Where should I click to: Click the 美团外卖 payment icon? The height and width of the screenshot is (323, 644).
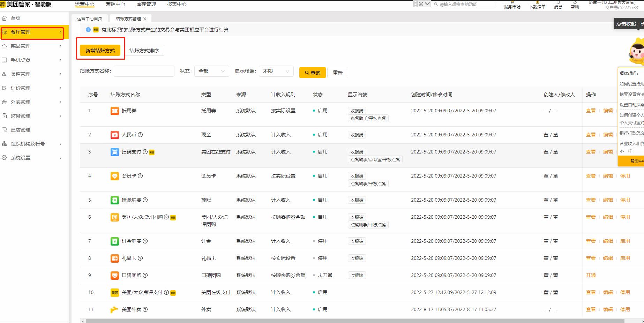(114, 310)
